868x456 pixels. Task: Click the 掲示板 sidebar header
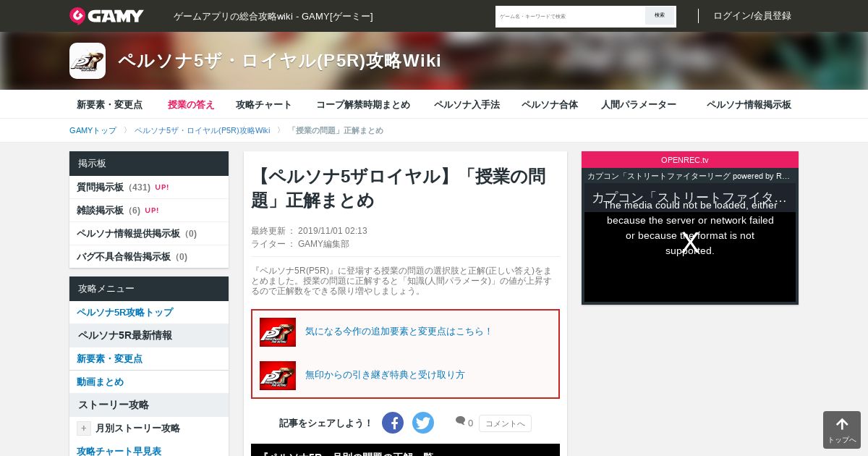coord(149,164)
